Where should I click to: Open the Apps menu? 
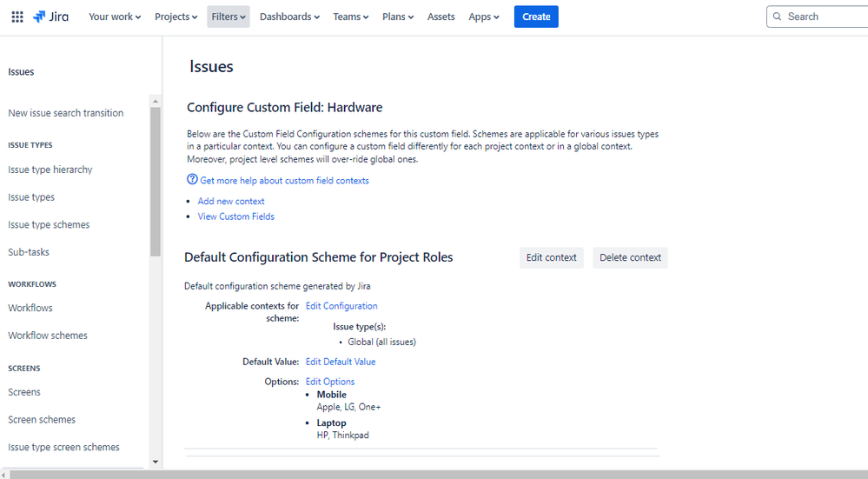[484, 17]
